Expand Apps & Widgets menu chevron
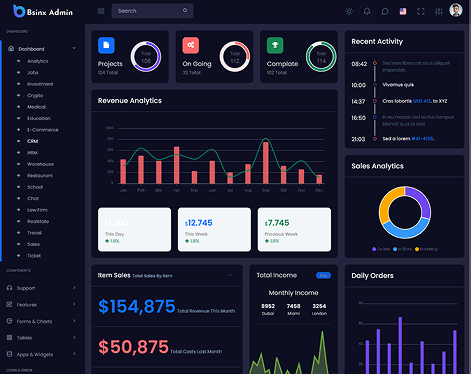 [x=74, y=354]
